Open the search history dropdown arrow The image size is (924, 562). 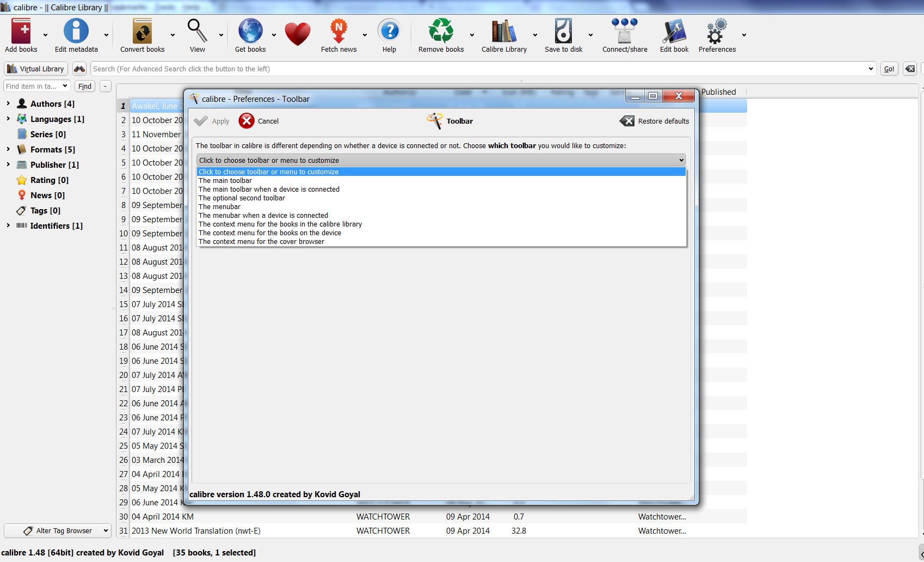pos(871,69)
